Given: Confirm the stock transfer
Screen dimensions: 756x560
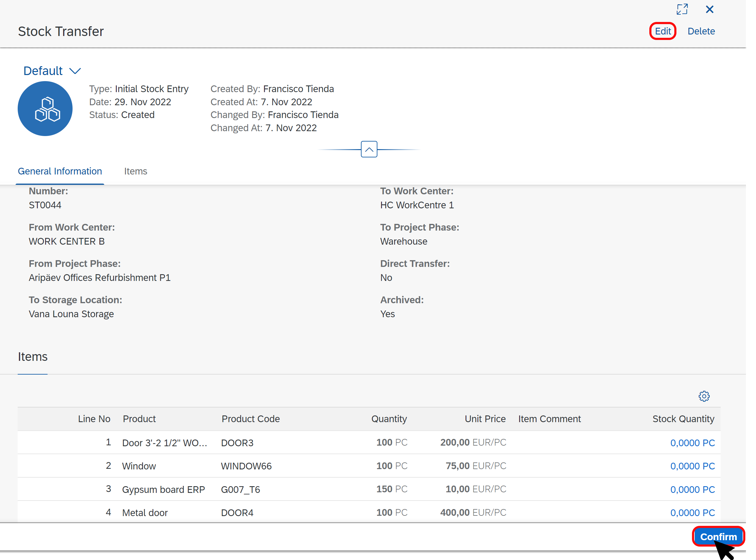Looking at the screenshot, I should coord(718,537).
